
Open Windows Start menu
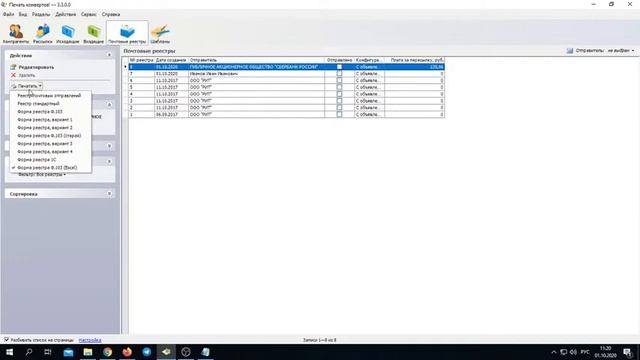pyautogui.click(x=9, y=352)
